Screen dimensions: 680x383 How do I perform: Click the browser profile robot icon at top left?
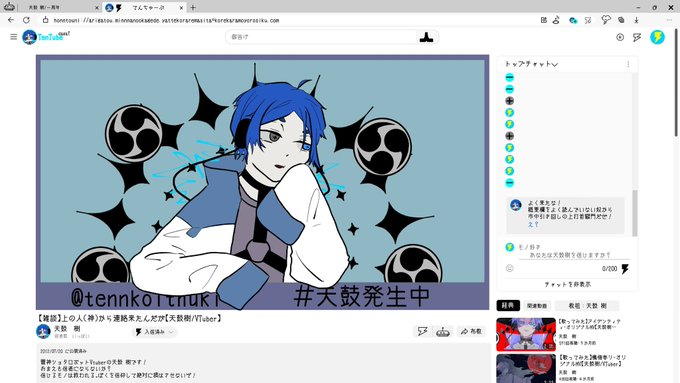(x=9, y=7)
